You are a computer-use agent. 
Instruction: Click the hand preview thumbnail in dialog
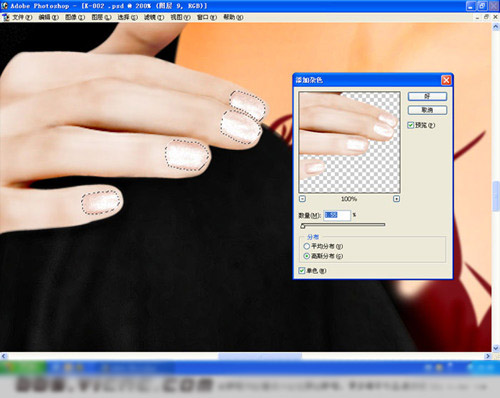(x=349, y=142)
